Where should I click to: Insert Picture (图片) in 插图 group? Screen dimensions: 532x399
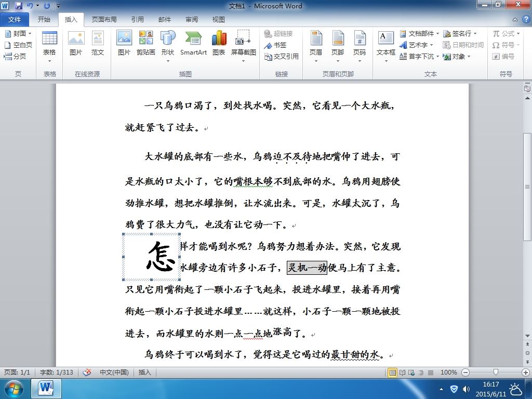[x=124, y=44]
